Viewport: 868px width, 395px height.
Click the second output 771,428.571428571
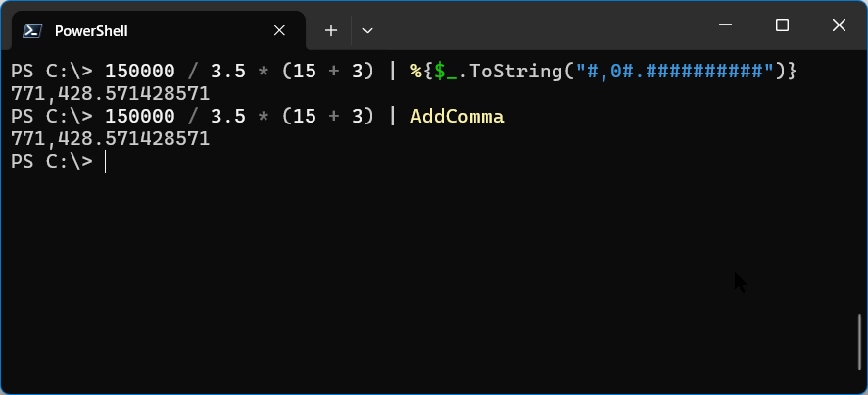pyautogui.click(x=110, y=139)
